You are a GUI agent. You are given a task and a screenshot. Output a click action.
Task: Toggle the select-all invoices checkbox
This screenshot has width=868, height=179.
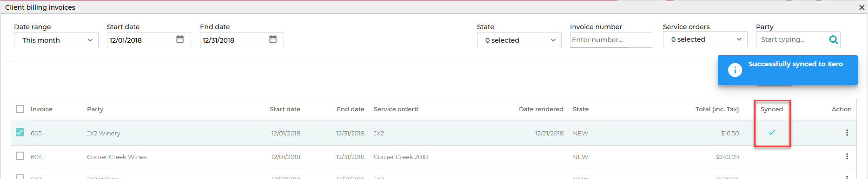pos(20,109)
